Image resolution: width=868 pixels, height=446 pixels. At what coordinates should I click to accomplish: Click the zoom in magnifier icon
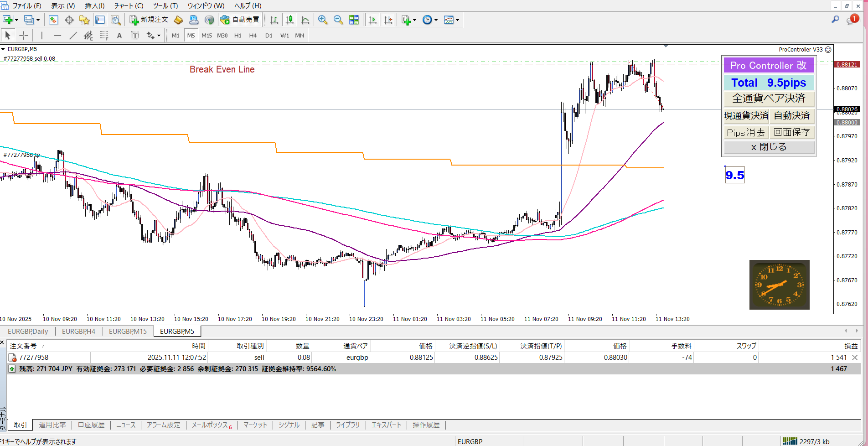323,20
